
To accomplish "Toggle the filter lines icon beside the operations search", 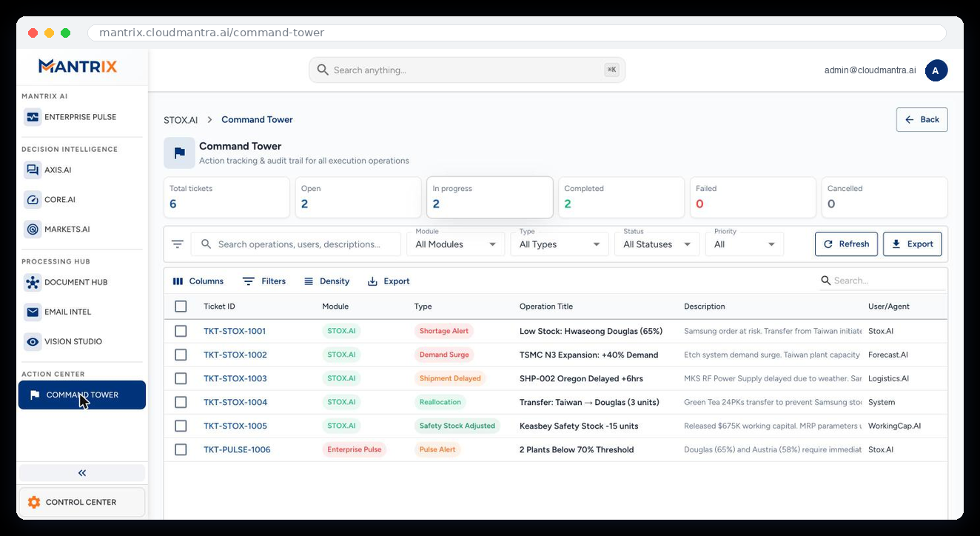I will click(x=178, y=244).
